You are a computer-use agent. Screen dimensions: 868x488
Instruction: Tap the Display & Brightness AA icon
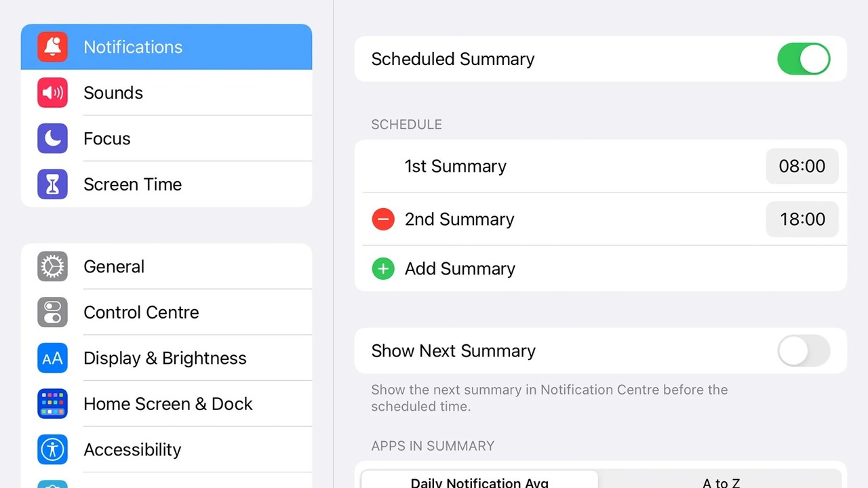[x=52, y=358]
